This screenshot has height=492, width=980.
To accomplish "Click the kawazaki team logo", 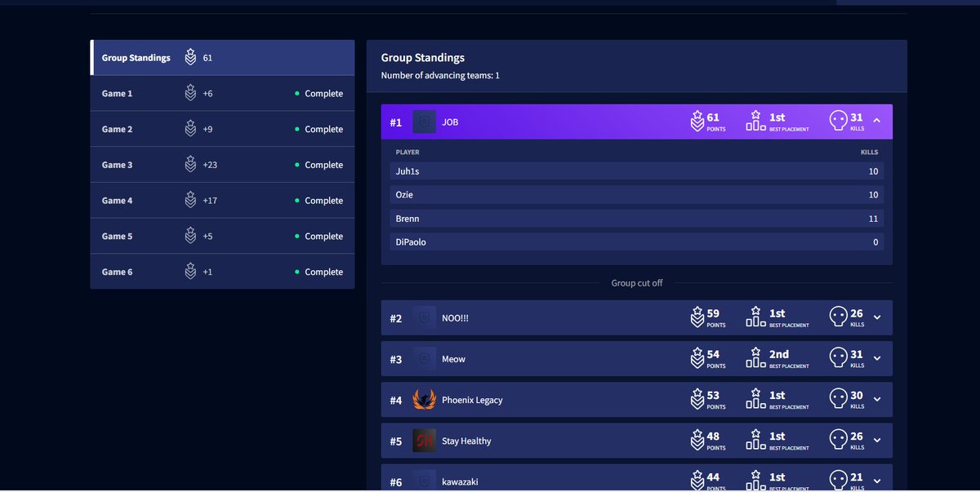I will click(x=424, y=481).
